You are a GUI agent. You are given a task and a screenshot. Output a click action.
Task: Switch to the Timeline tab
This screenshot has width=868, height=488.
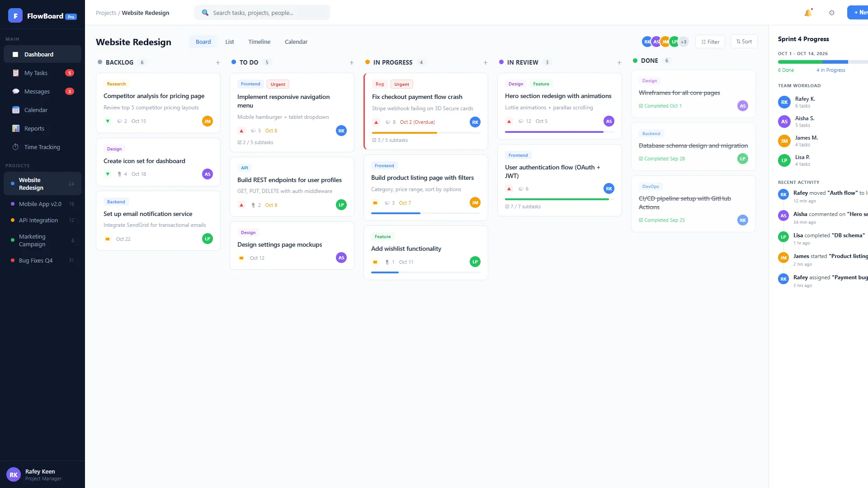pos(259,42)
